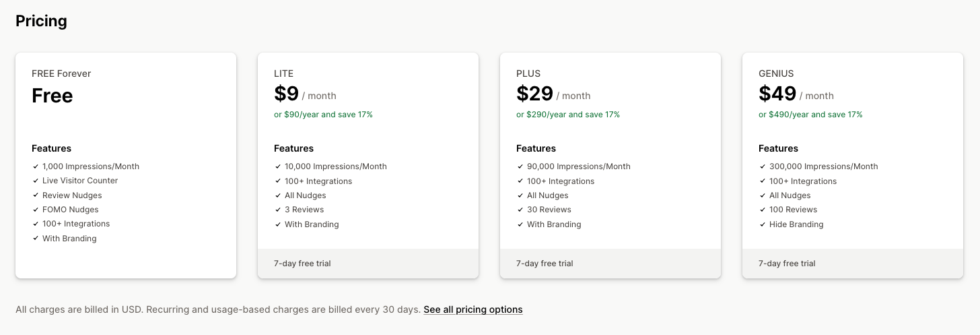The width and height of the screenshot is (980, 335).
Task: Select the FREE Forever plan card heading
Action: point(61,73)
